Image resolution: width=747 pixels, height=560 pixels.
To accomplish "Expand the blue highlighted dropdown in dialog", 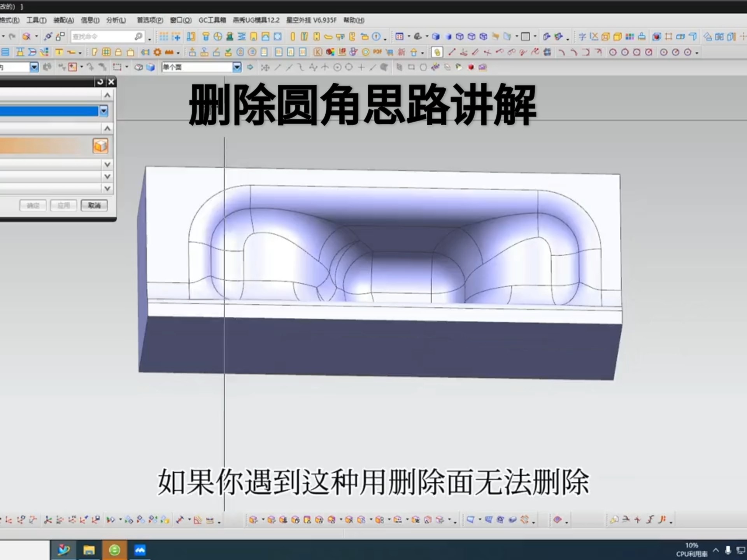I will [x=103, y=111].
